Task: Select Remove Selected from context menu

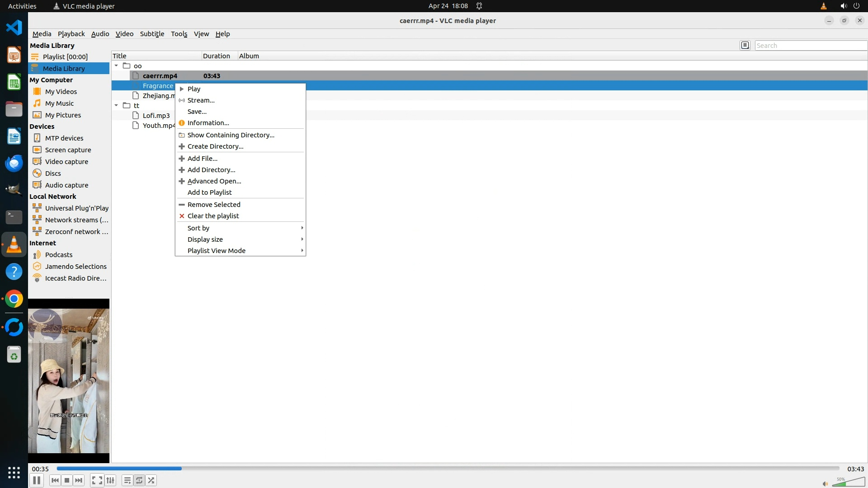Action: point(214,205)
